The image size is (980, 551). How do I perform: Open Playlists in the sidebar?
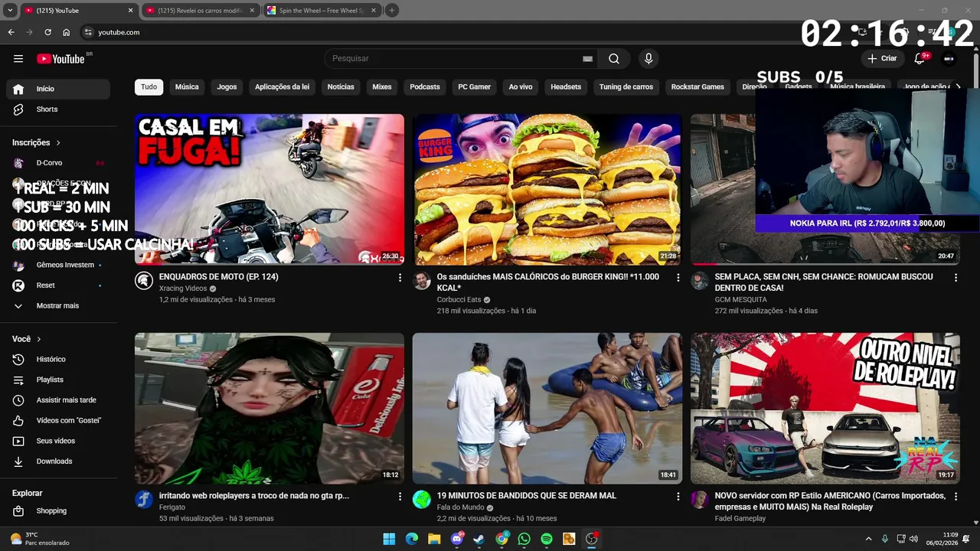coord(58,380)
